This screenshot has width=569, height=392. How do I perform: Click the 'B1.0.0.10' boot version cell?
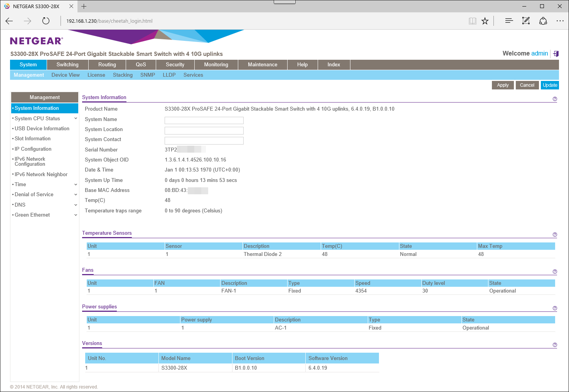tap(246, 368)
